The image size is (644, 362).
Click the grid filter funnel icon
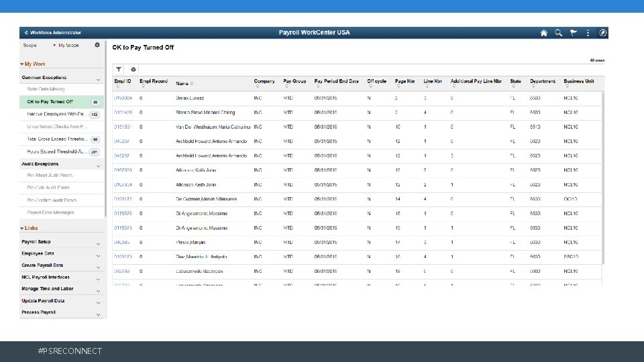pos(119,69)
